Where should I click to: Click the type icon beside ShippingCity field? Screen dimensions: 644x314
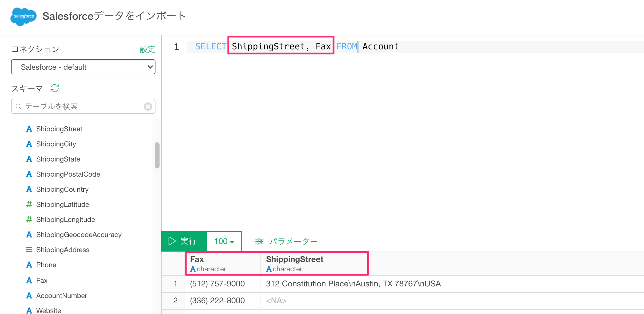tap(29, 144)
